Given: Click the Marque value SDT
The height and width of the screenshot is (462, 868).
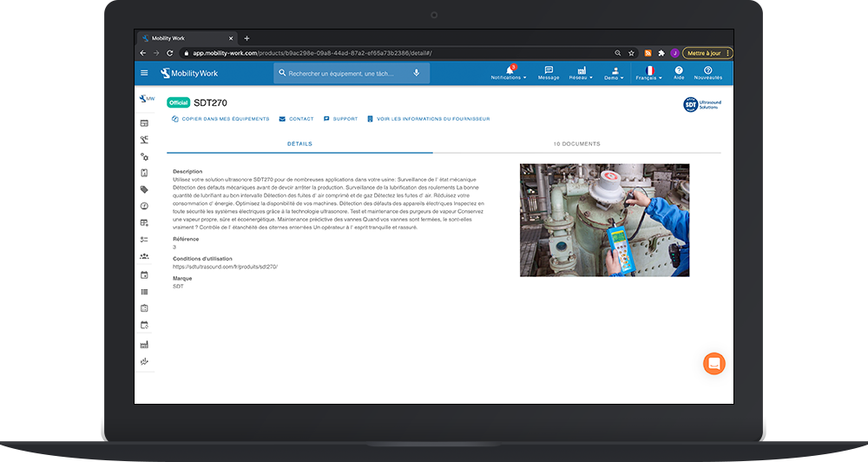Looking at the screenshot, I should pos(178,287).
